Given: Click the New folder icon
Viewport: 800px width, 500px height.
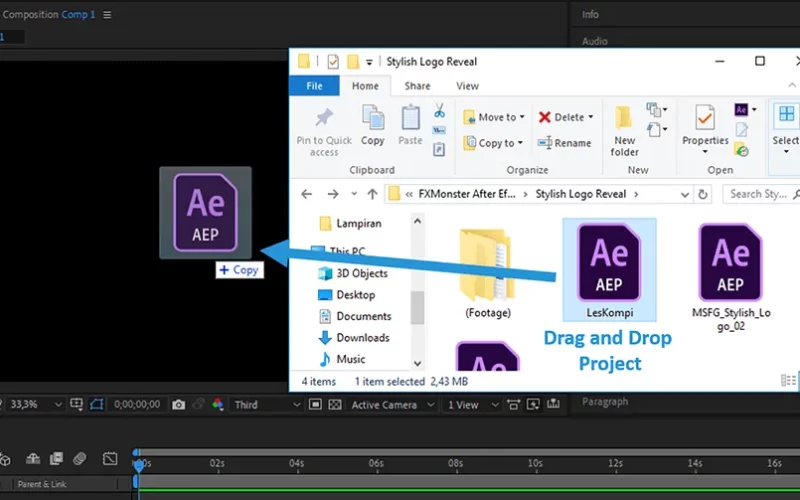Looking at the screenshot, I should click(x=624, y=117).
